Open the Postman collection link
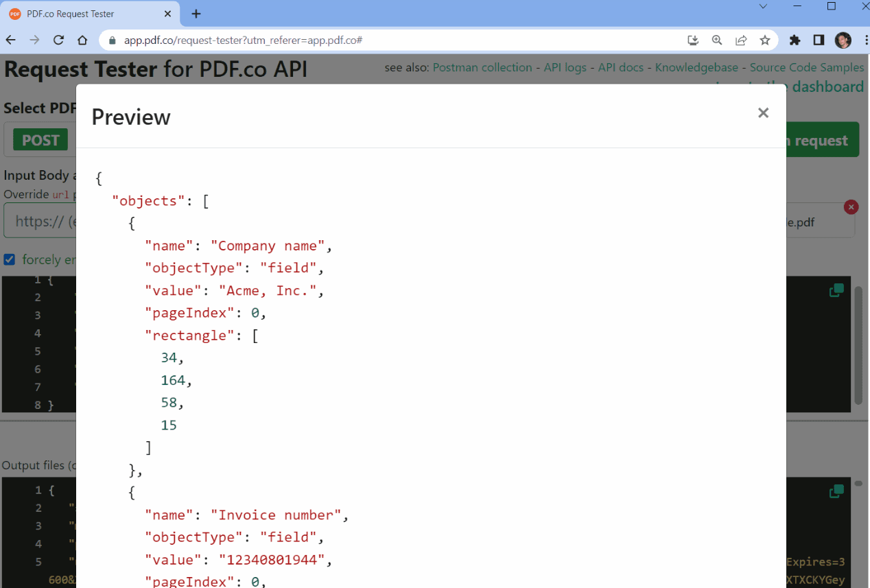Image resolution: width=870 pixels, height=588 pixels. 482,67
